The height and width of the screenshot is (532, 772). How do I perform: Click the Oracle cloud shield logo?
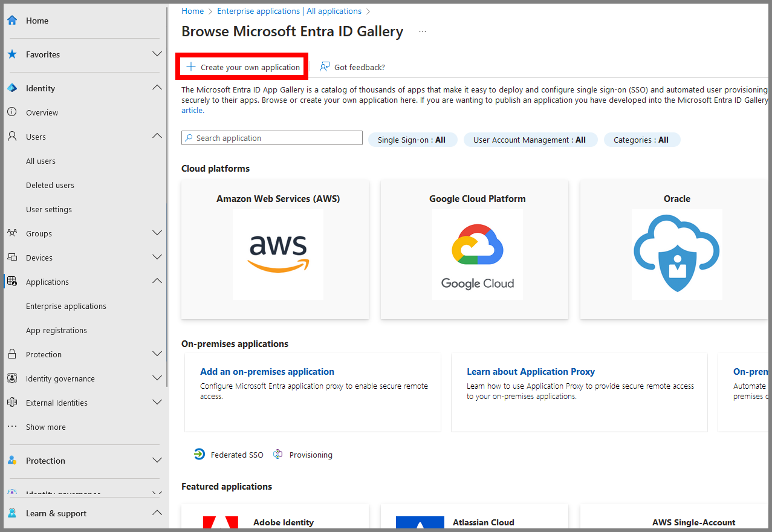click(677, 255)
